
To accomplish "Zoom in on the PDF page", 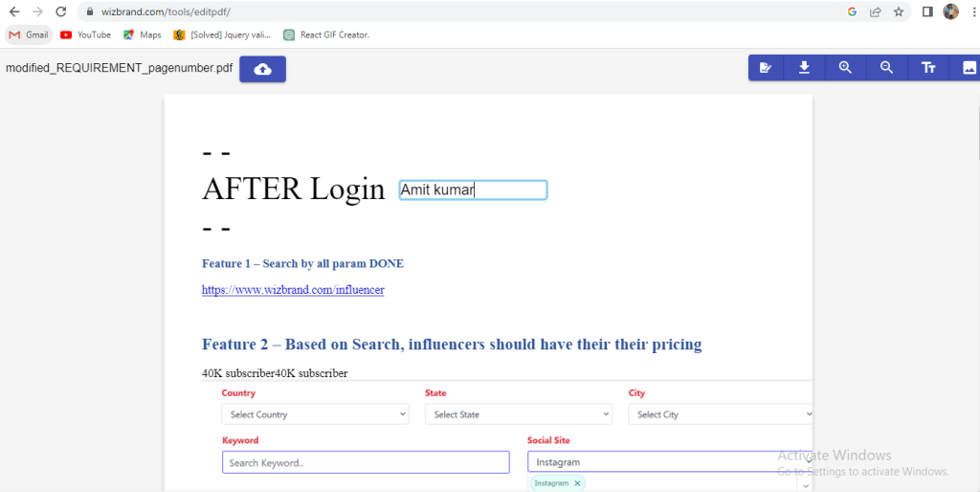I will [x=845, y=68].
